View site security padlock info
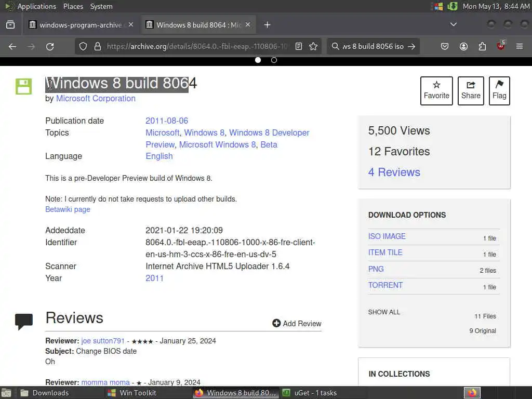This screenshot has width=532, height=399. pos(98,46)
